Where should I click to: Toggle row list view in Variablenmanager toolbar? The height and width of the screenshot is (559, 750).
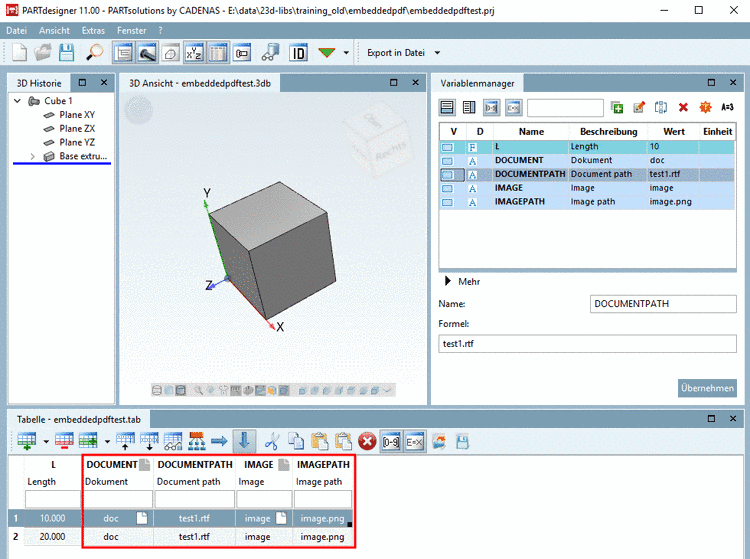click(447, 107)
